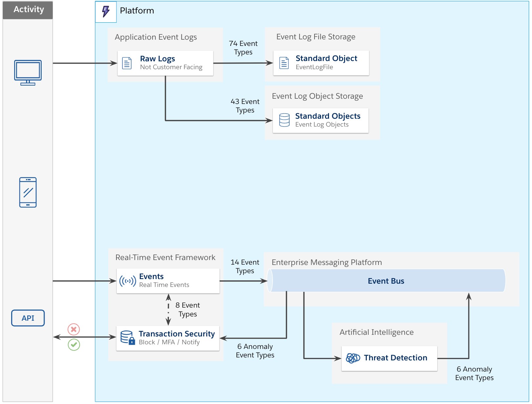
Task: Click the Enterprise Messaging Platform heading
Action: coord(327,262)
